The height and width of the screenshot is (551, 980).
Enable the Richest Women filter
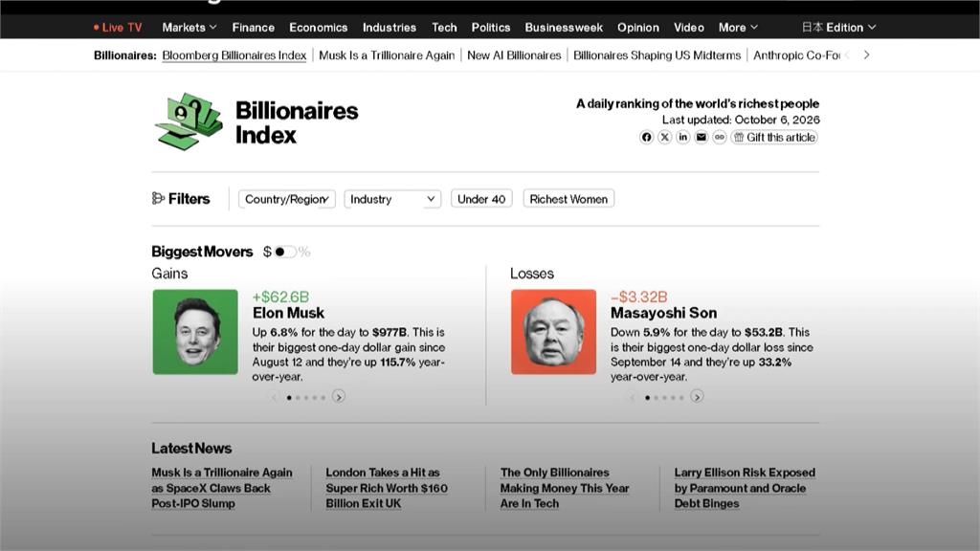coord(568,199)
